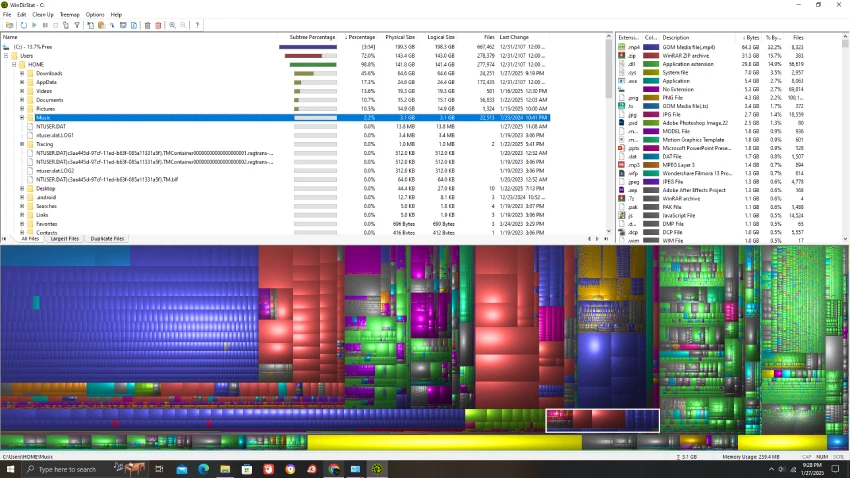Click the Filter funnel toolbar icon
Screen dimensions: 850x478
(77, 25)
